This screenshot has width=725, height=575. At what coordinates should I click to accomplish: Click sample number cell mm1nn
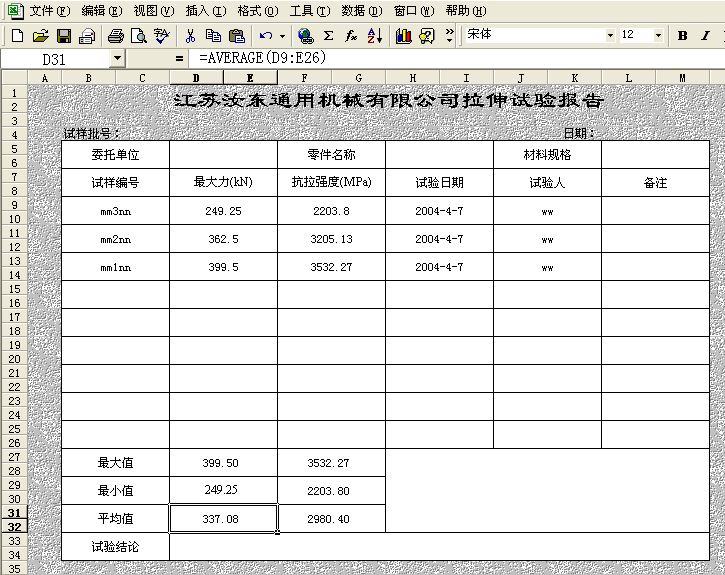(x=116, y=267)
